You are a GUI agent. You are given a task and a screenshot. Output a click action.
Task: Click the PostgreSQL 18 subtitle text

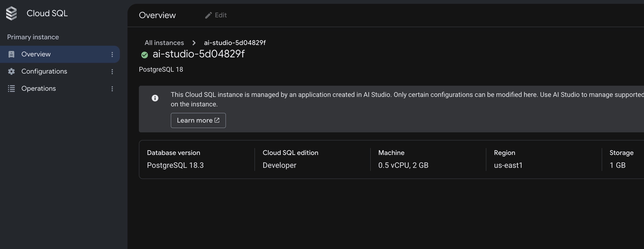tap(161, 69)
